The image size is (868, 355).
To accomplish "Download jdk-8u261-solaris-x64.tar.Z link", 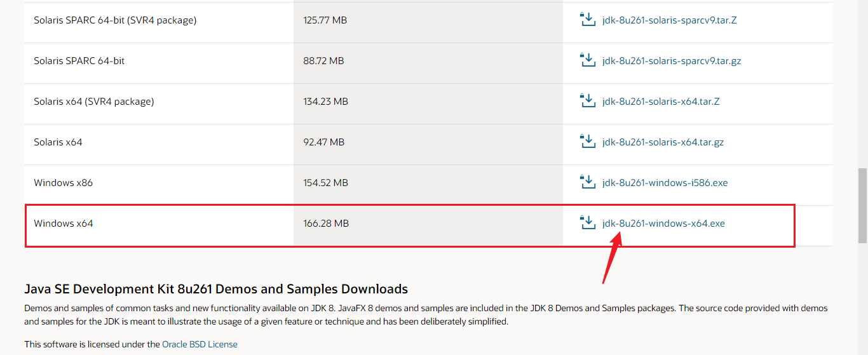I will click(x=661, y=102).
